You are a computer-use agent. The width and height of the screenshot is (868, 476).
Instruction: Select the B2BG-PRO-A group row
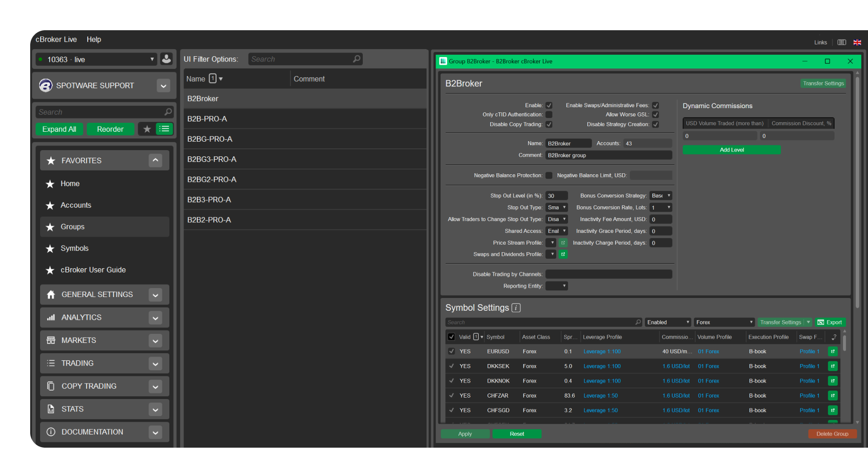point(305,139)
